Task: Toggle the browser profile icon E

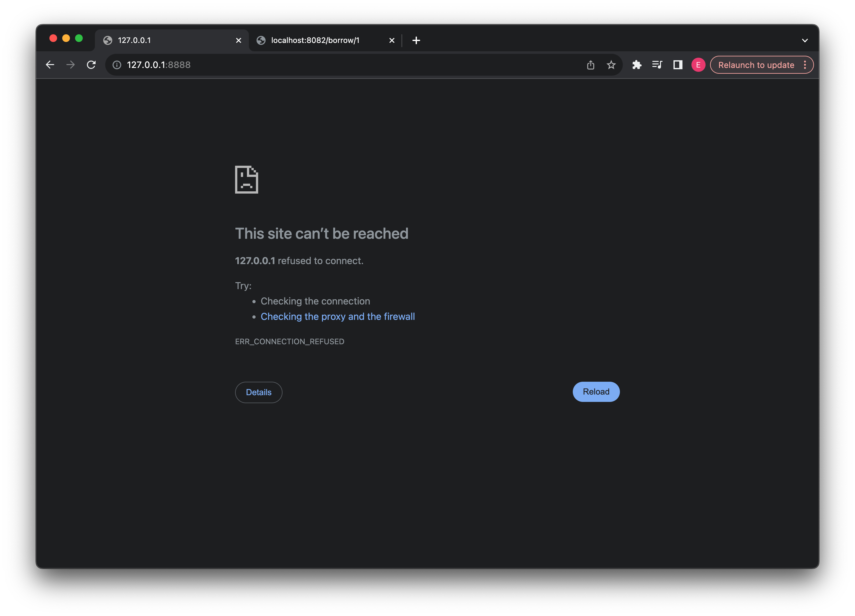Action: (x=697, y=64)
